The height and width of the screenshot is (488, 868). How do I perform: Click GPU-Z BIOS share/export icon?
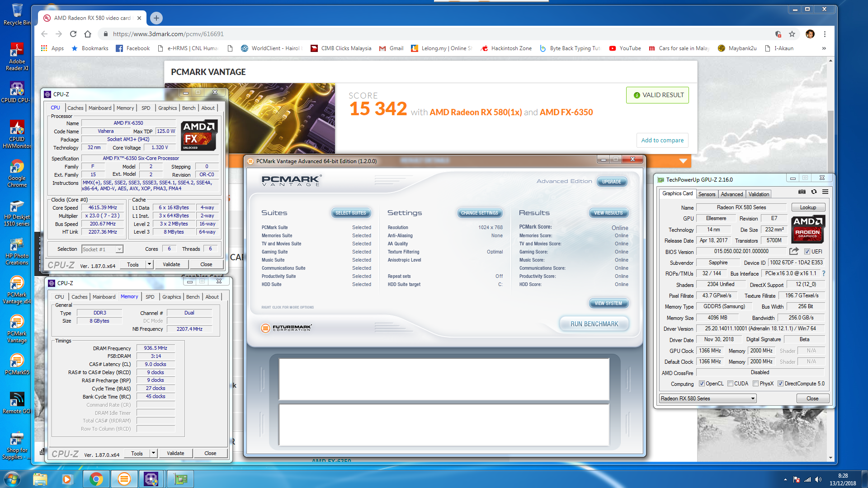point(794,251)
